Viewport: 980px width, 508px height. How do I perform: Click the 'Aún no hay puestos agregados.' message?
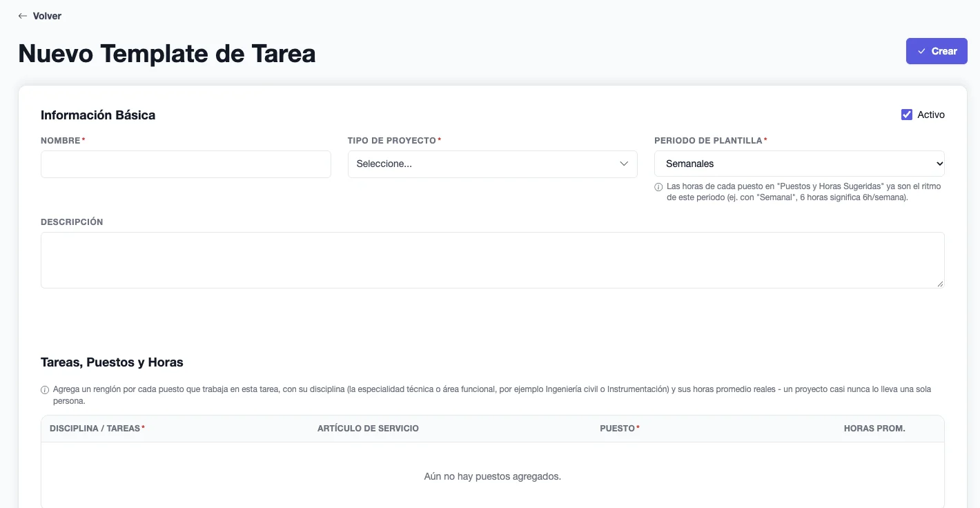(x=493, y=476)
